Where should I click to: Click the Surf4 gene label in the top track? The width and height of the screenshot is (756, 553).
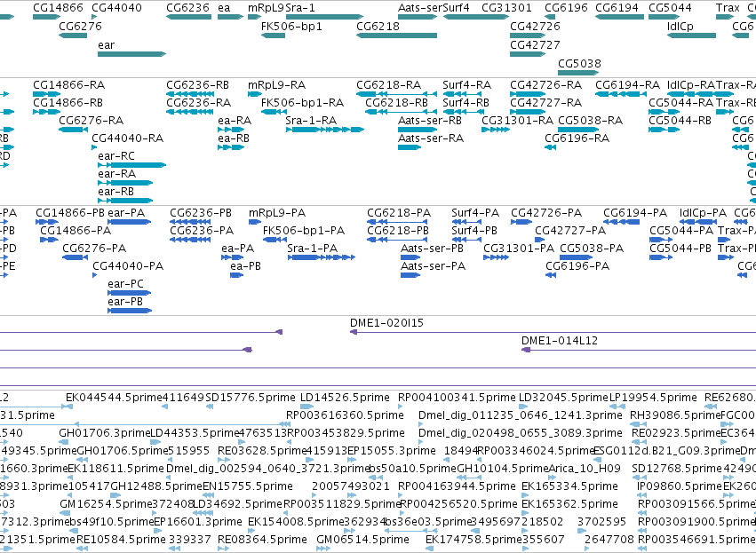point(456,8)
